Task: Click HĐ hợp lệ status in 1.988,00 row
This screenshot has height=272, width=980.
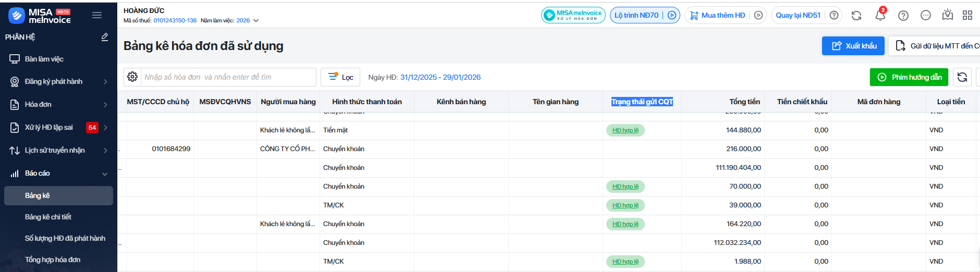Action: pyautogui.click(x=626, y=262)
